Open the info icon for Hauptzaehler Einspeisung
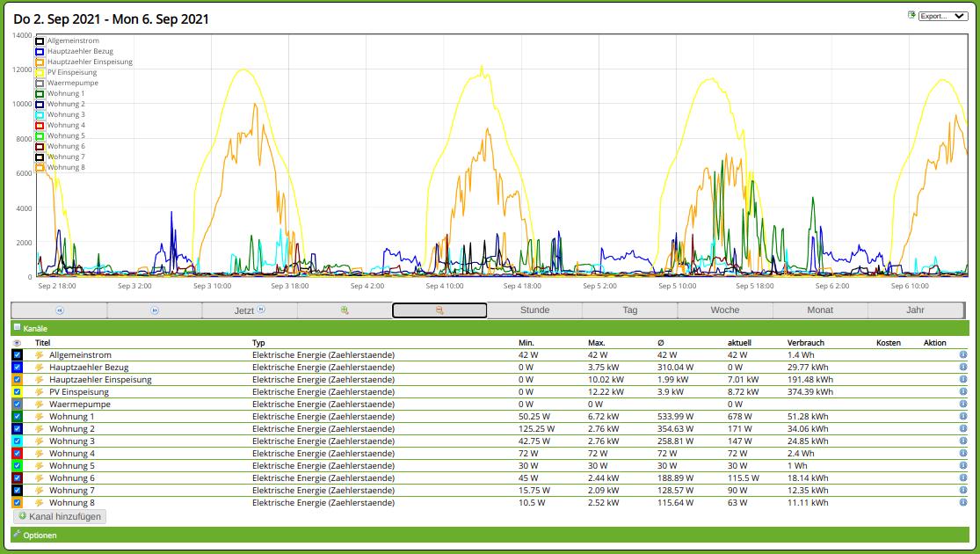The width and height of the screenshot is (980, 554). [x=963, y=380]
